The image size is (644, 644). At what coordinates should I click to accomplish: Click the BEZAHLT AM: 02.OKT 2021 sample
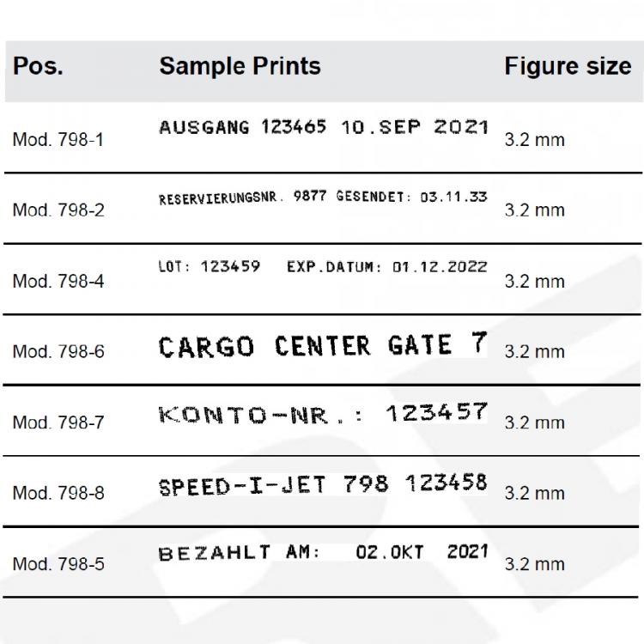pos(323,552)
